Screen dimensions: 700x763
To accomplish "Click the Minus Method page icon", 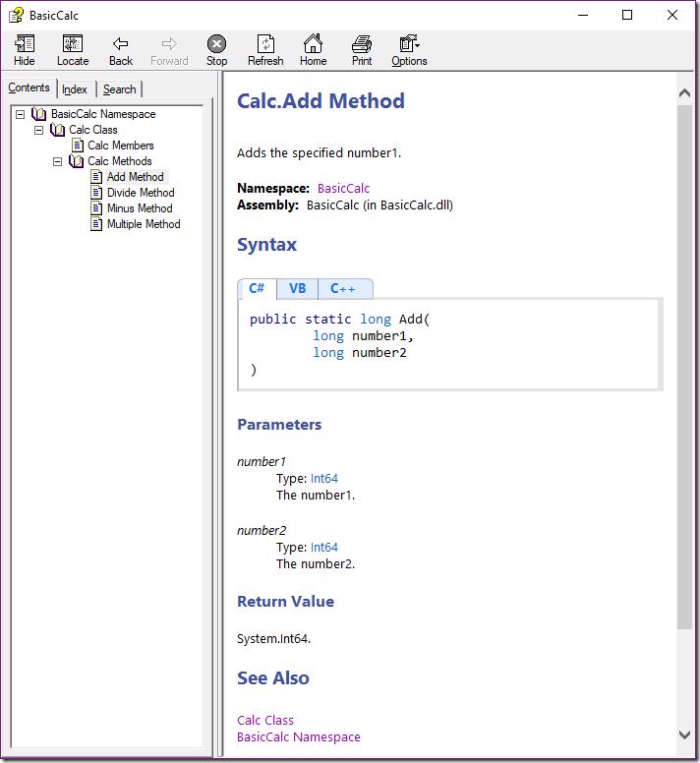I will (96, 207).
